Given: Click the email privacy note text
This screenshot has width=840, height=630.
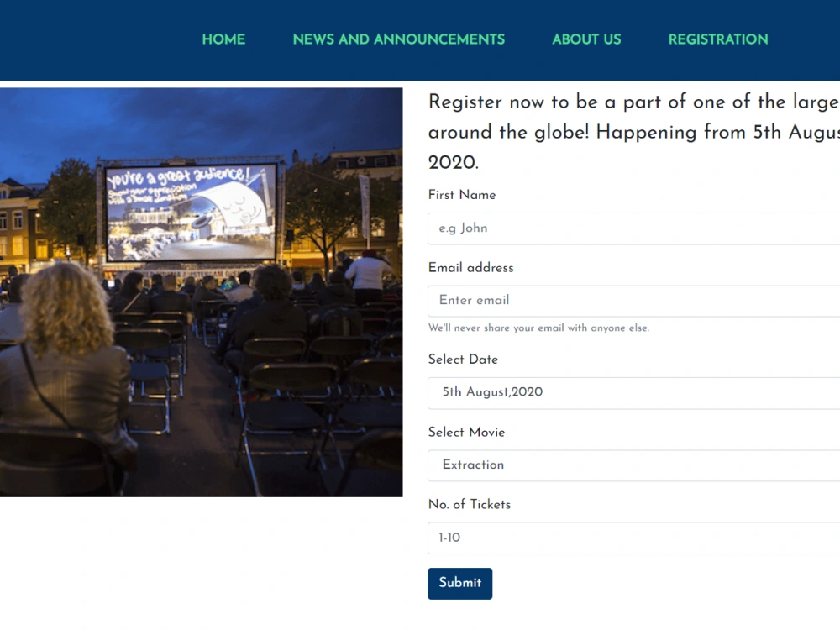Looking at the screenshot, I should (538, 328).
